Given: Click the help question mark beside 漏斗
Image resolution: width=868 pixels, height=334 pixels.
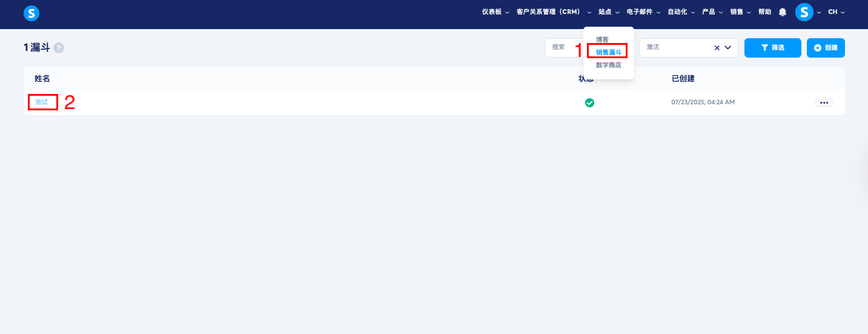Looking at the screenshot, I should click(59, 48).
